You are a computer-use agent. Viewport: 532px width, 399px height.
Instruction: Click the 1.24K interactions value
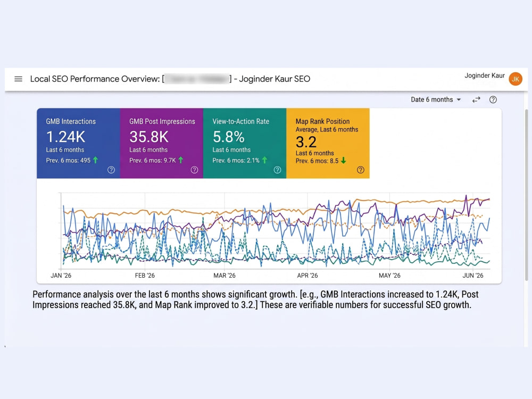point(65,137)
